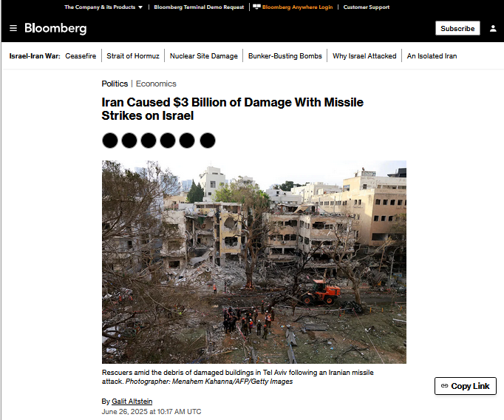Click the Subscribe button

[x=457, y=28]
